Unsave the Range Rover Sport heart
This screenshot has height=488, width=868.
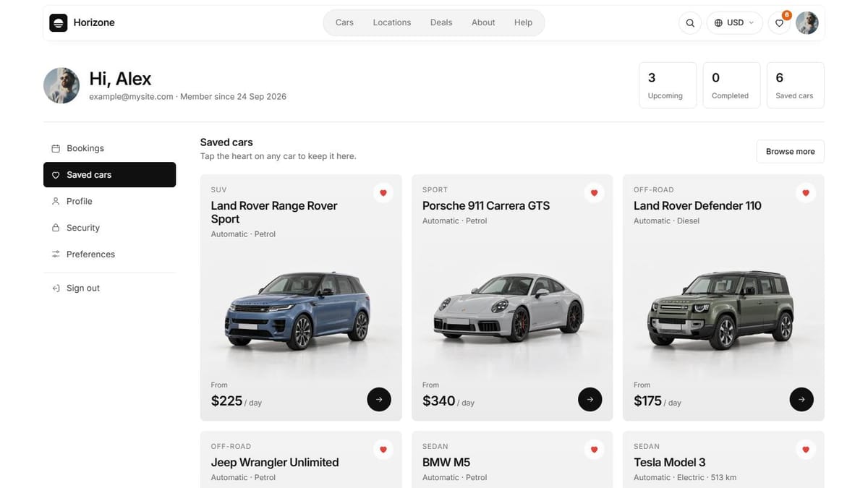coord(383,193)
